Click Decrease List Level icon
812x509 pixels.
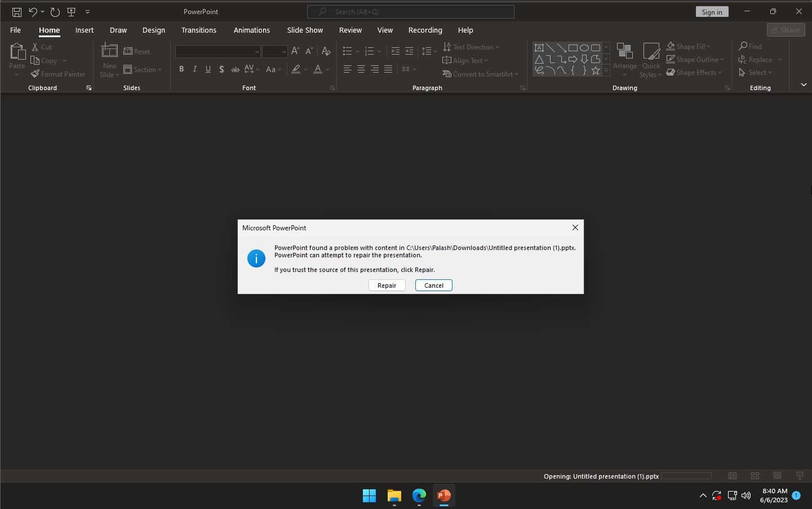click(x=396, y=51)
